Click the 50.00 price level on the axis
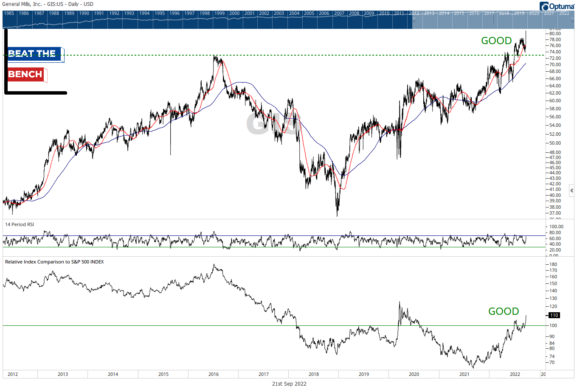This screenshot has height=392, width=577. (555, 143)
